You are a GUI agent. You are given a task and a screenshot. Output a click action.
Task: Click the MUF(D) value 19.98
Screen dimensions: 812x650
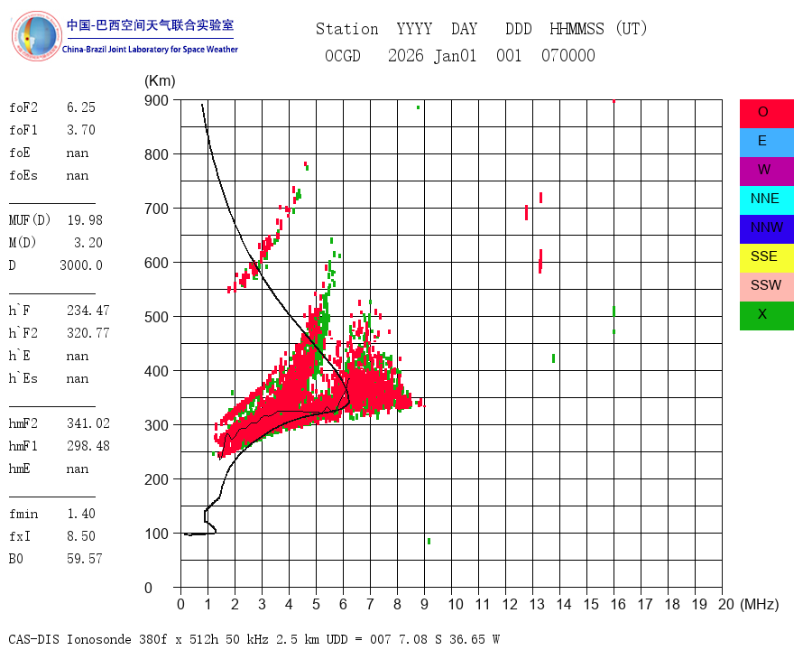click(x=85, y=220)
